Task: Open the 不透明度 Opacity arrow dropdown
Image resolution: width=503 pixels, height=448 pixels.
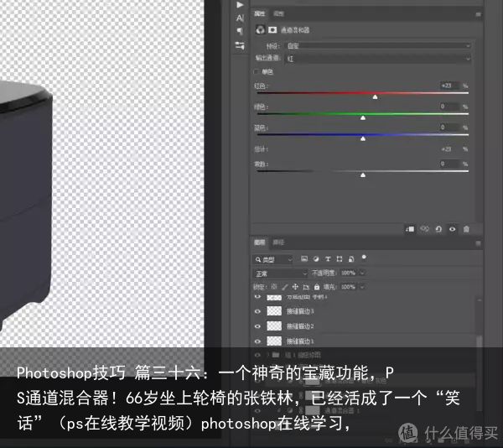Action: point(362,273)
